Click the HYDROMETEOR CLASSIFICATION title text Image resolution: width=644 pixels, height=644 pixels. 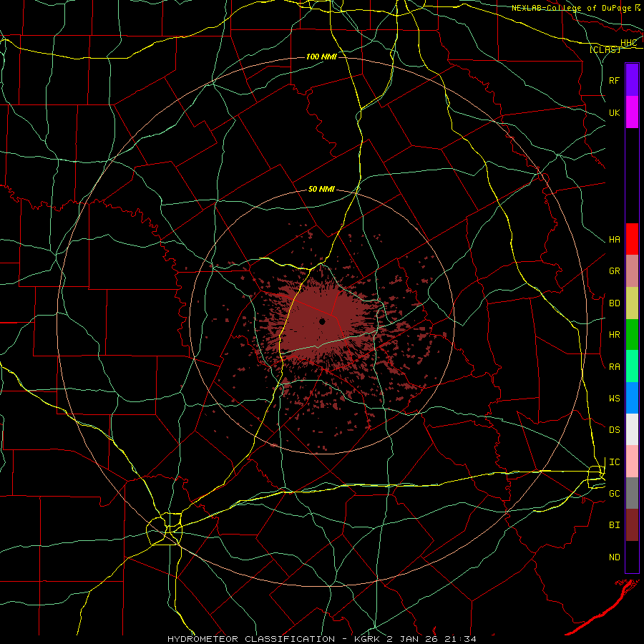(x=251, y=639)
